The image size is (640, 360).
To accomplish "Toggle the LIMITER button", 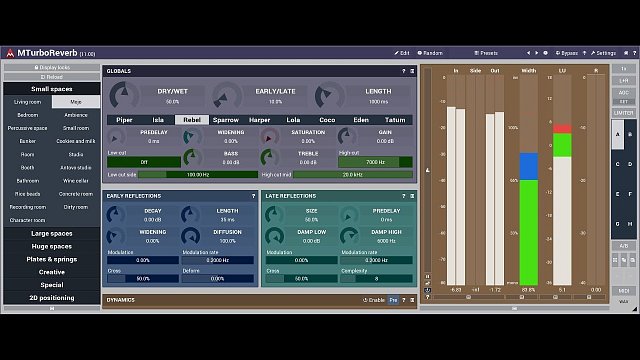I will 624,113.
